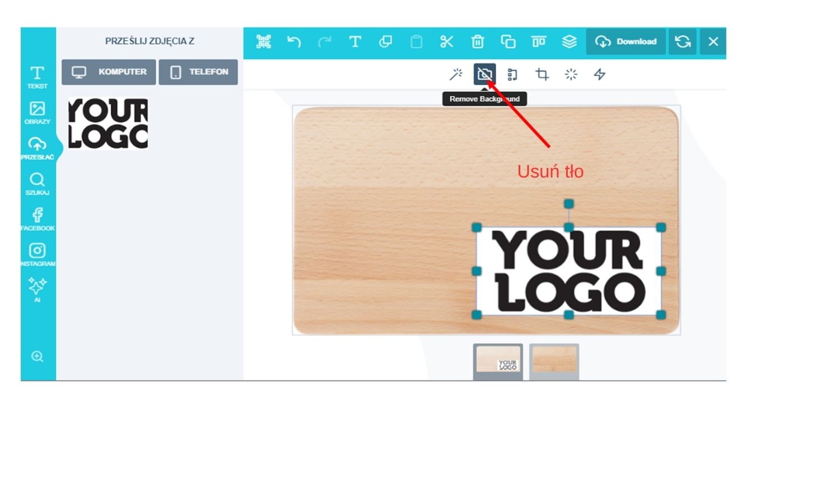840x504 pixels.
Task: Click the crop tool icon
Action: (x=542, y=74)
